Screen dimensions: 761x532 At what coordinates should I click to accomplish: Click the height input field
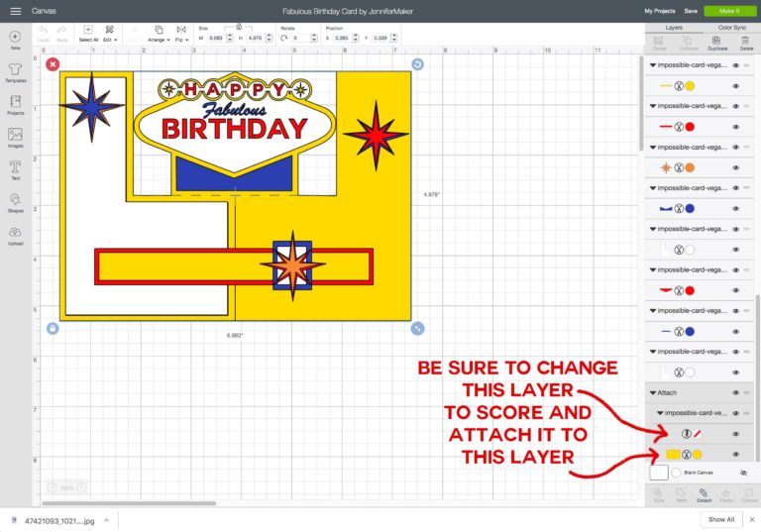pyautogui.click(x=255, y=38)
